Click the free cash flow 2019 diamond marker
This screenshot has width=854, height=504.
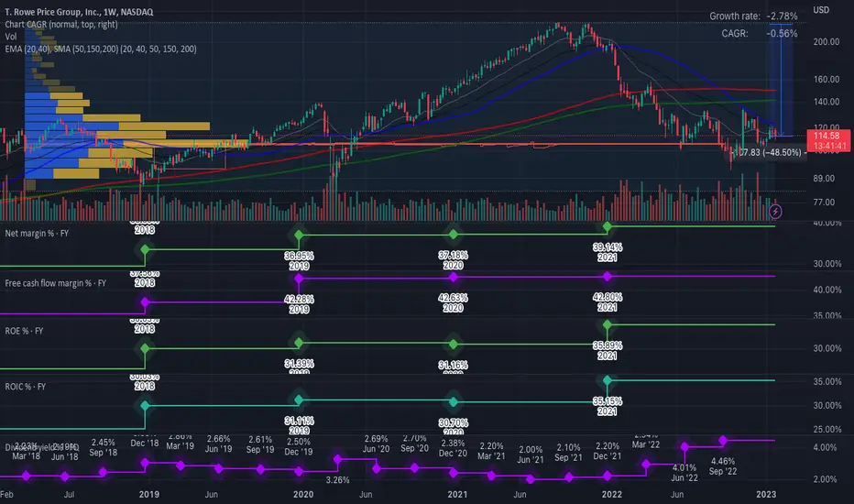click(x=299, y=279)
